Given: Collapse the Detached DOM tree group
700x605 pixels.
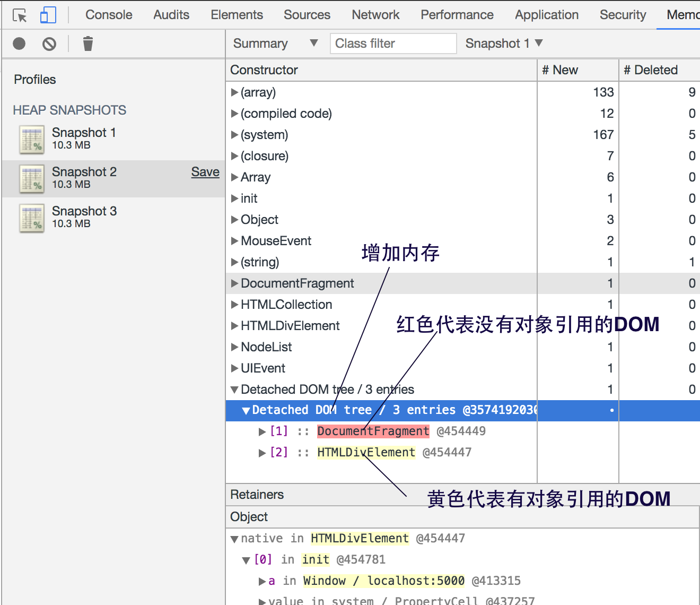Looking at the screenshot, I should pyautogui.click(x=234, y=390).
